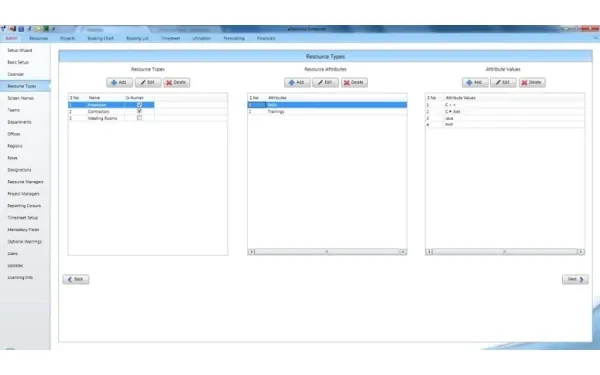Open Licensing Info in the sidebar
The width and height of the screenshot is (600, 375).
[20, 277]
